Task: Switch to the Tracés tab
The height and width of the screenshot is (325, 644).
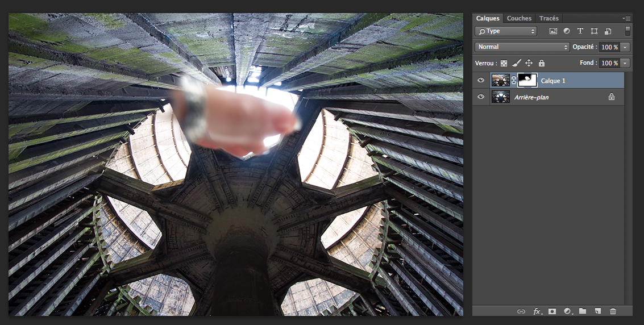Action: click(x=549, y=18)
